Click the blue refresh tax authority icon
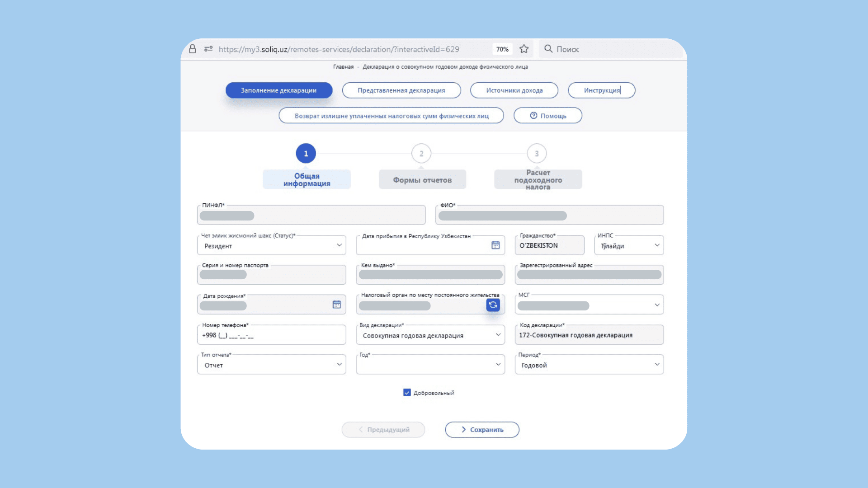 [x=493, y=305]
